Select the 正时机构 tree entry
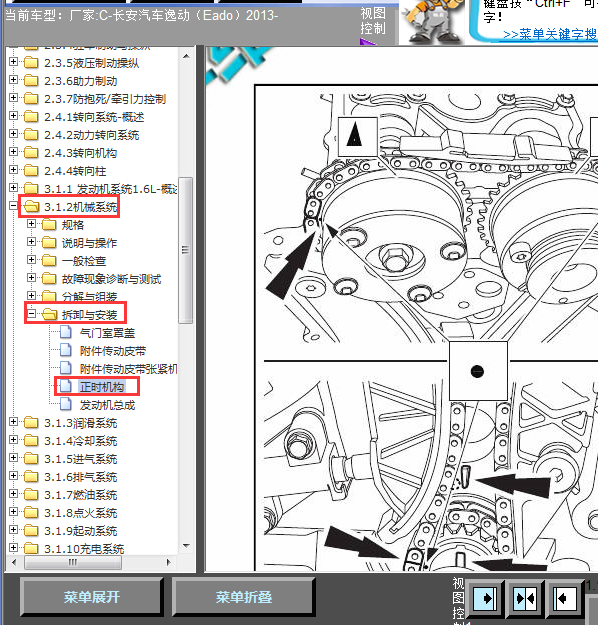The width and height of the screenshot is (598, 625). (x=102, y=387)
